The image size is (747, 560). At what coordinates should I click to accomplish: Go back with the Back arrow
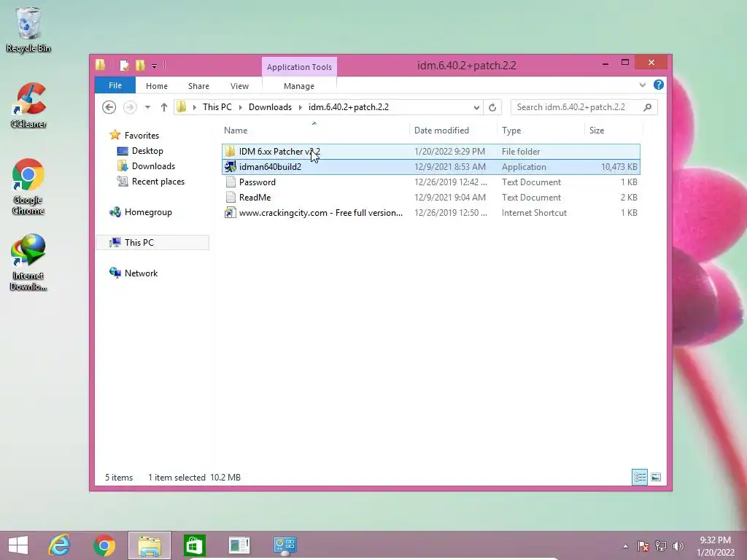109,107
